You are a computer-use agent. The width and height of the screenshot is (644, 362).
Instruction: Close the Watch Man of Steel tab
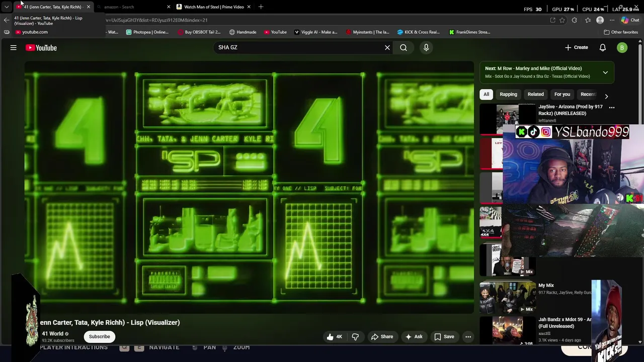tap(249, 7)
